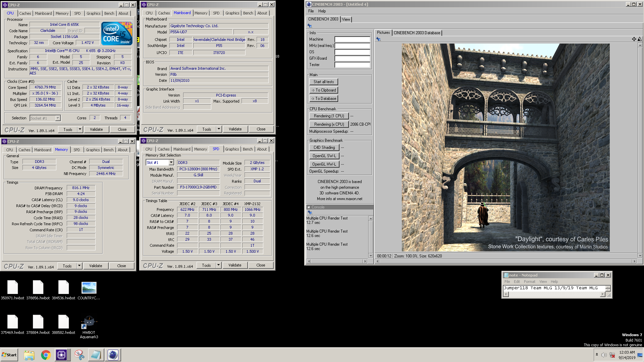The width and height of the screenshot is (644, 362).
Task: Switch to Bench tab in Mainboard window
Action: pos(248,13)
